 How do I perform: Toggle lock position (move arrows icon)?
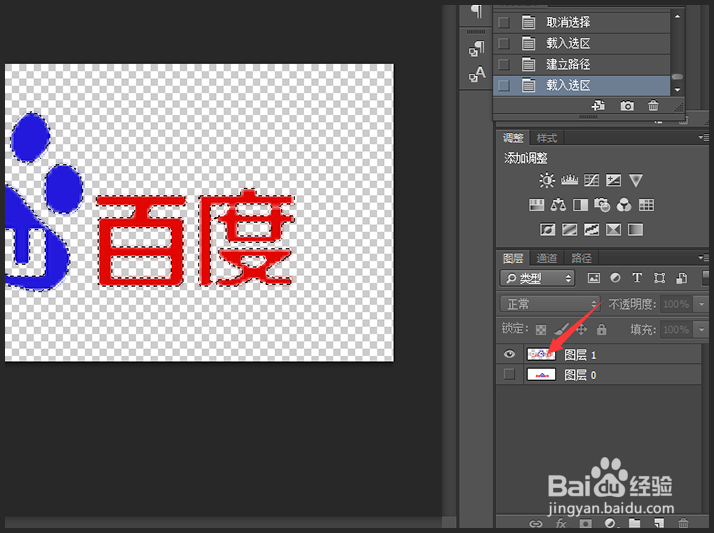pos(581,329)
